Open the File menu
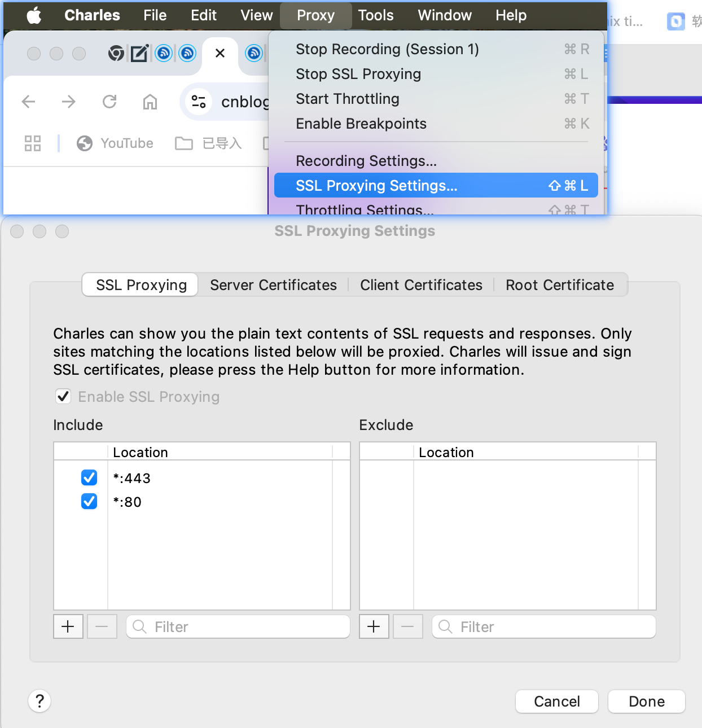Screen dimensions: 702x728 click(155, 15)
